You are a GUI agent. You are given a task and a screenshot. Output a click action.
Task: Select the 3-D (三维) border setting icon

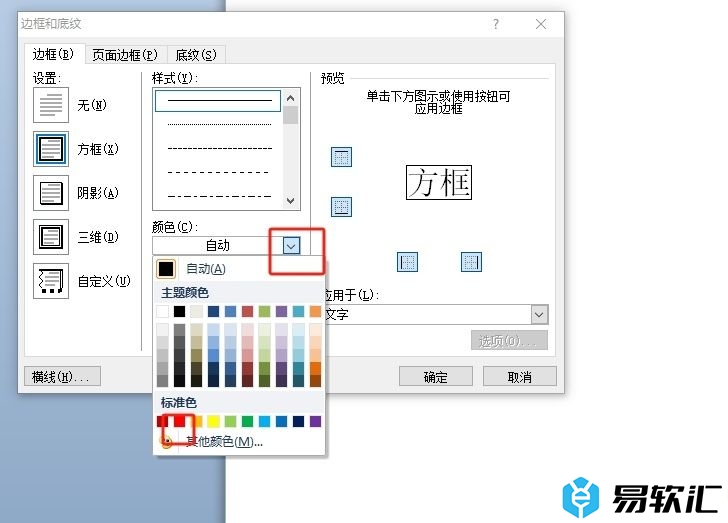pyautogui.click(x=51, y=237)
